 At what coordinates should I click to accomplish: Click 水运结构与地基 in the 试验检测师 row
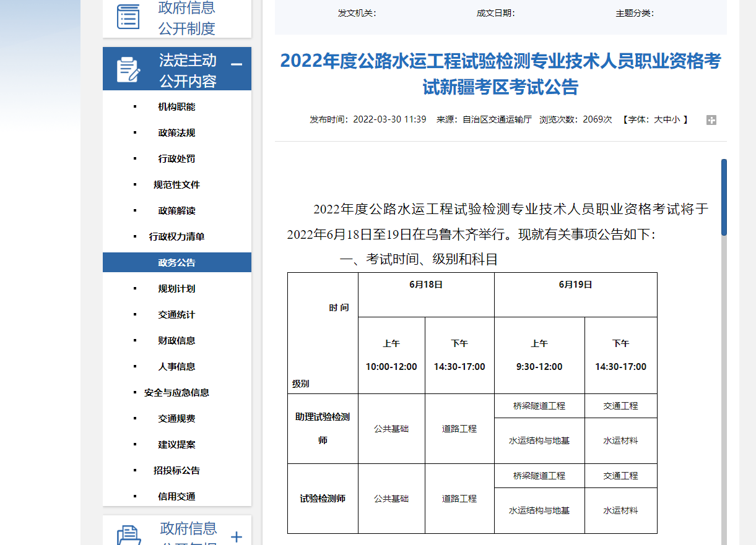(x=539, y=510)
